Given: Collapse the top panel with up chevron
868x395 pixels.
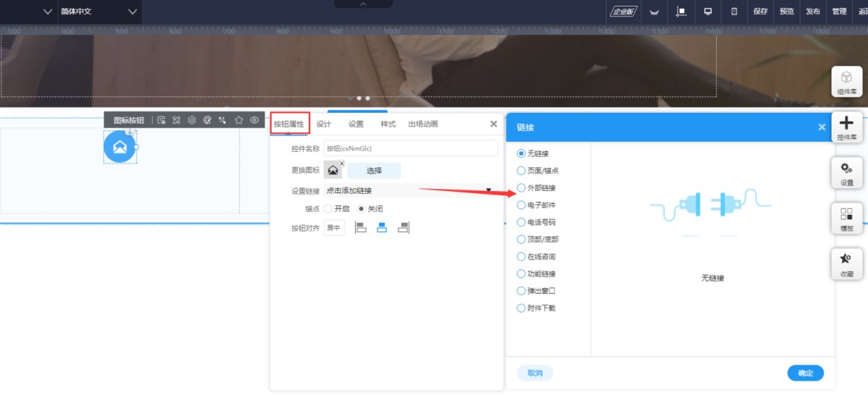Looking at the screenshot, I should (363, 4).
